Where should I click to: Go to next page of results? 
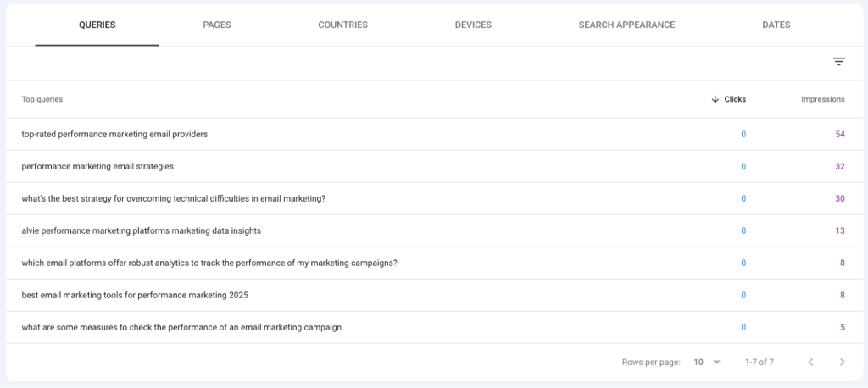tap(842, 362)
